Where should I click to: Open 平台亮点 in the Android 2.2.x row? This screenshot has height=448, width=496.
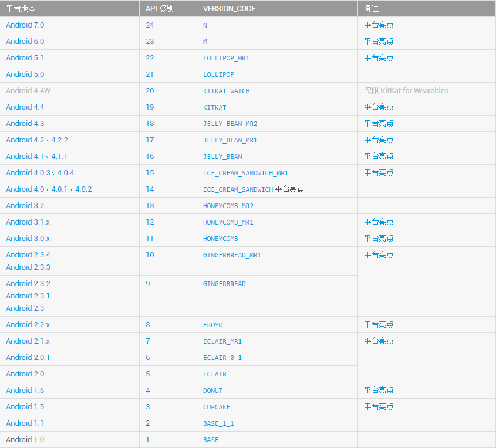coord(379,324)
